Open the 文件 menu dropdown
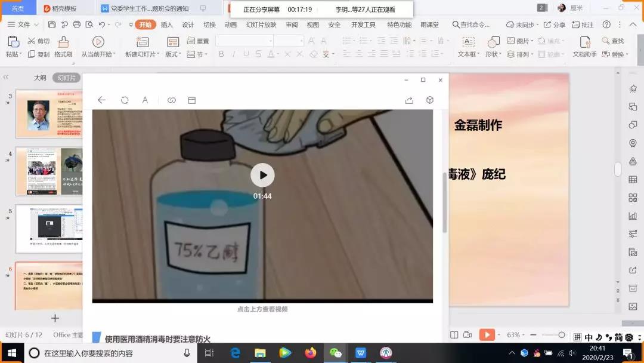 tap(24, 24)
